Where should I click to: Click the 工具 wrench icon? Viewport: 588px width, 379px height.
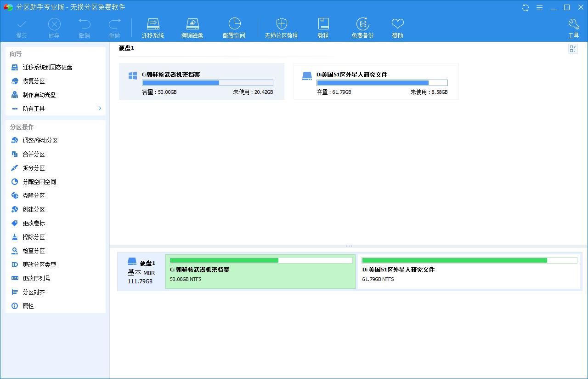pyautogui.click(x=573, y=27)
